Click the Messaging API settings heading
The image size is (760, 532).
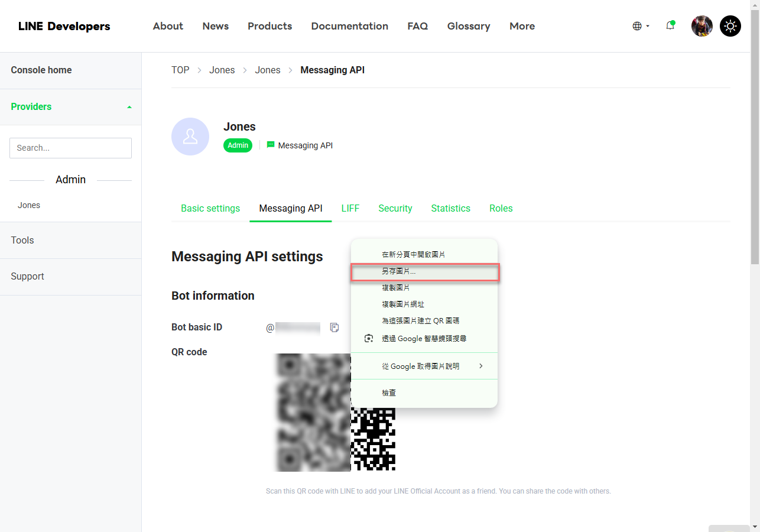pos(247,257)
